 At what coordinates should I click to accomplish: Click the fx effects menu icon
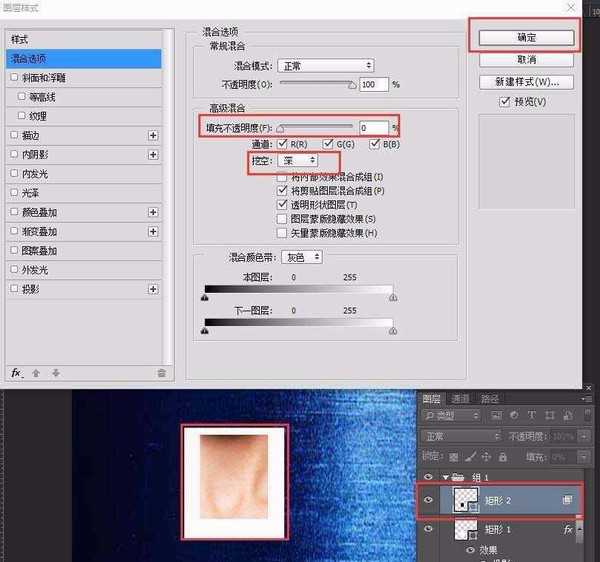click(x=16, y=372)
